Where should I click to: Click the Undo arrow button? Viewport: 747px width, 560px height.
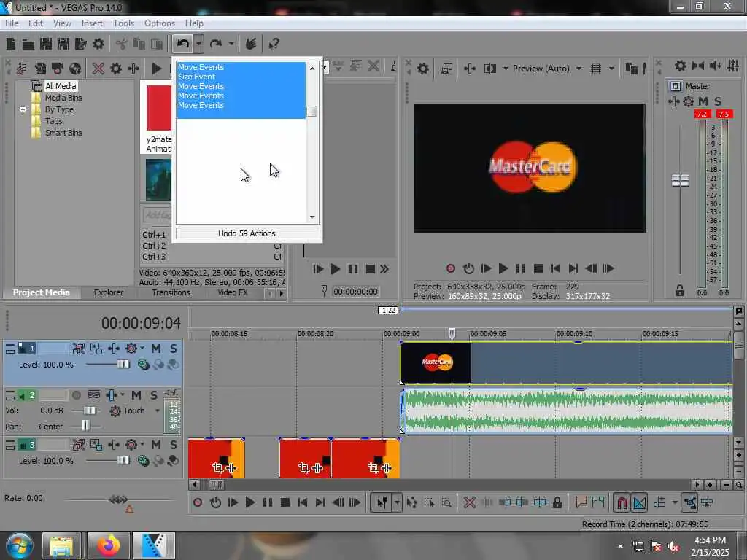[182, 44]
